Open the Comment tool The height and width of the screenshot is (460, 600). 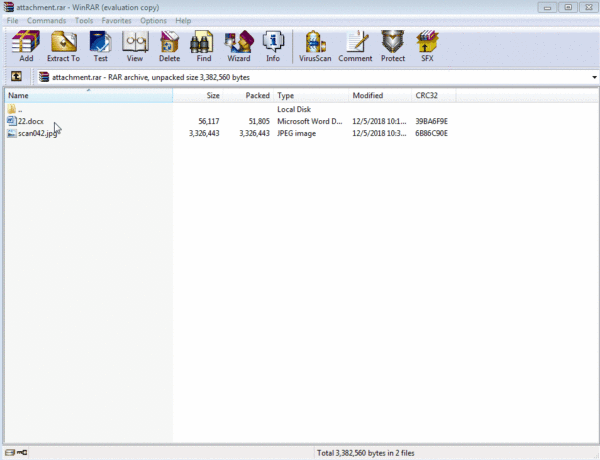[355, 46]
